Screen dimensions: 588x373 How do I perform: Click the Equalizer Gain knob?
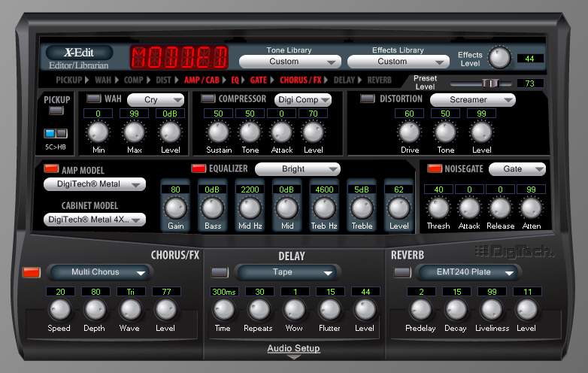(x=175, y=208)
